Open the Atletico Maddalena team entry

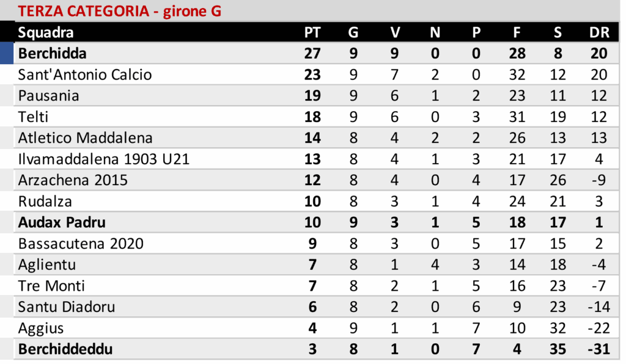85,138
